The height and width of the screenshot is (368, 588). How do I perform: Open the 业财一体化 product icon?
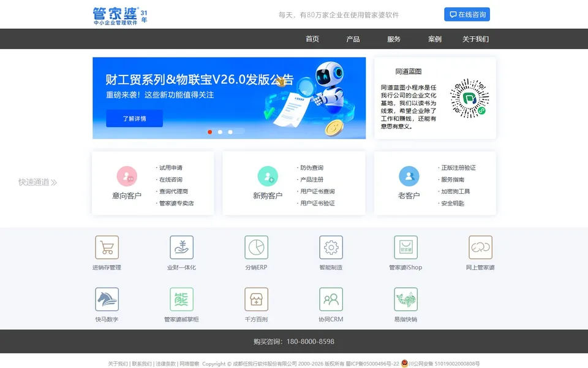coord(181,247)
